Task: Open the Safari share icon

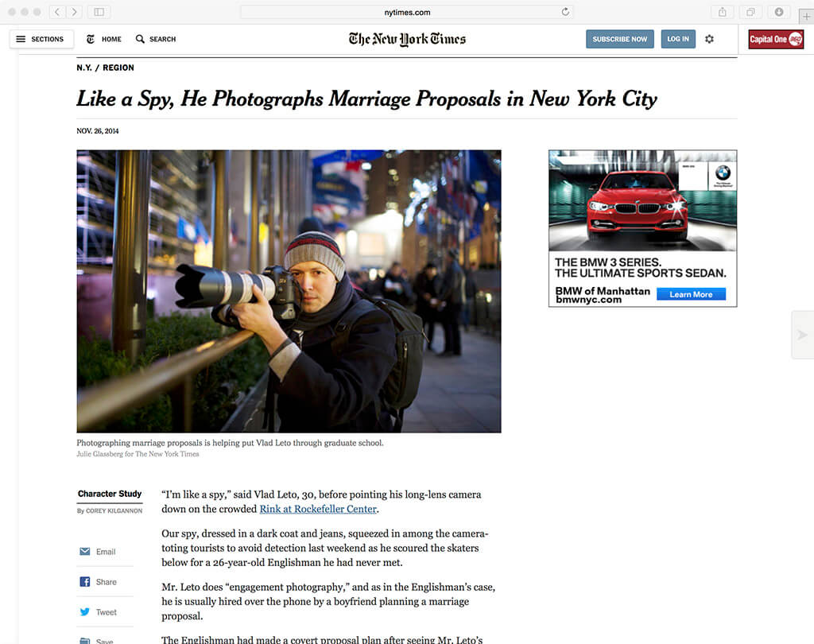Action: click(722, 11)
